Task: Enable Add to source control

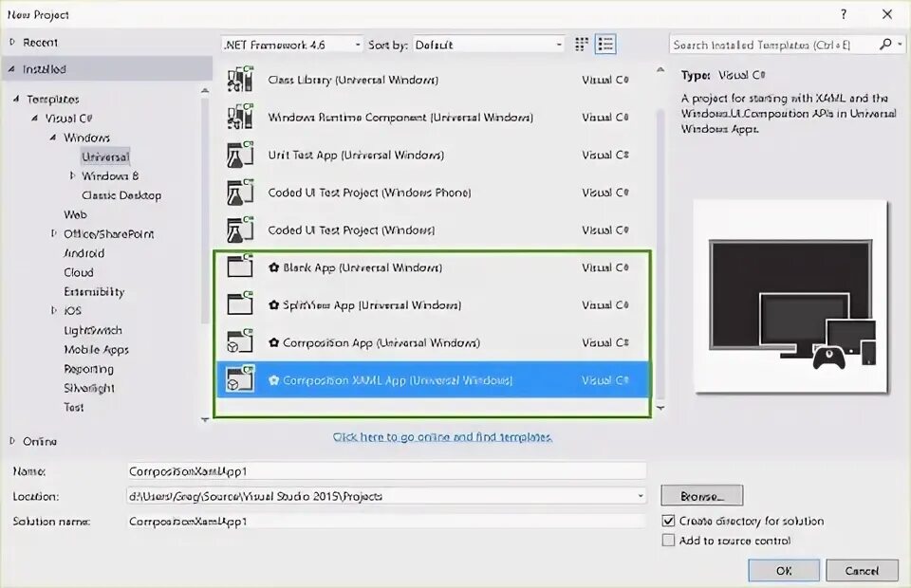Action: pyautogui.click(x=669, y=540)
